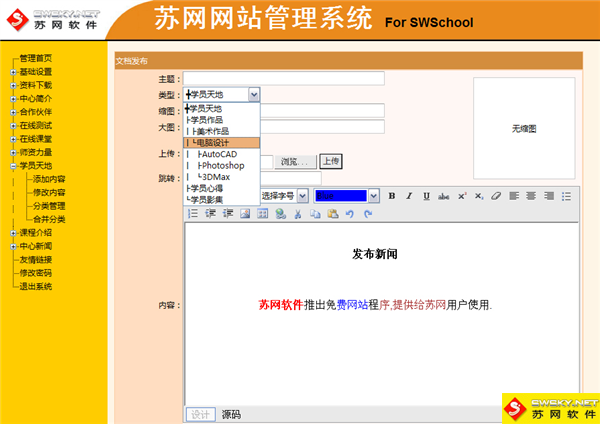Viewport: 600px width, 424px height.
Task: Click the center align icon
Action: click(531, 196)
